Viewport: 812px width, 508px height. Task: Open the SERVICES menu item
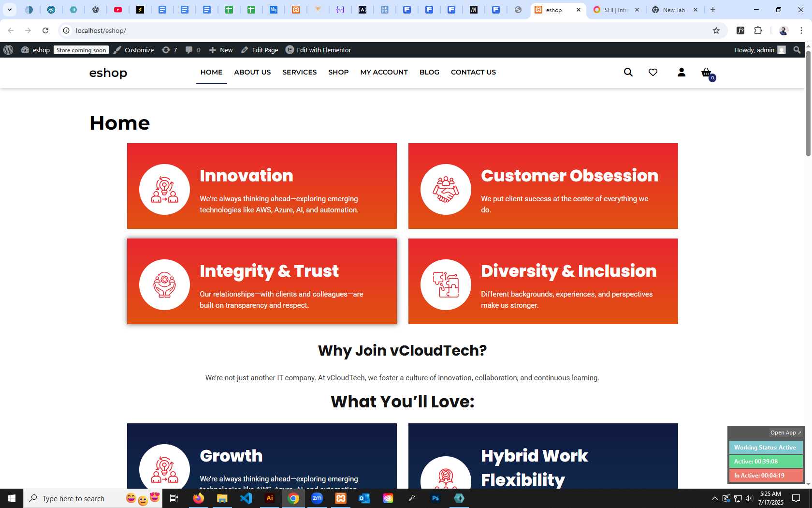[300, 72]
